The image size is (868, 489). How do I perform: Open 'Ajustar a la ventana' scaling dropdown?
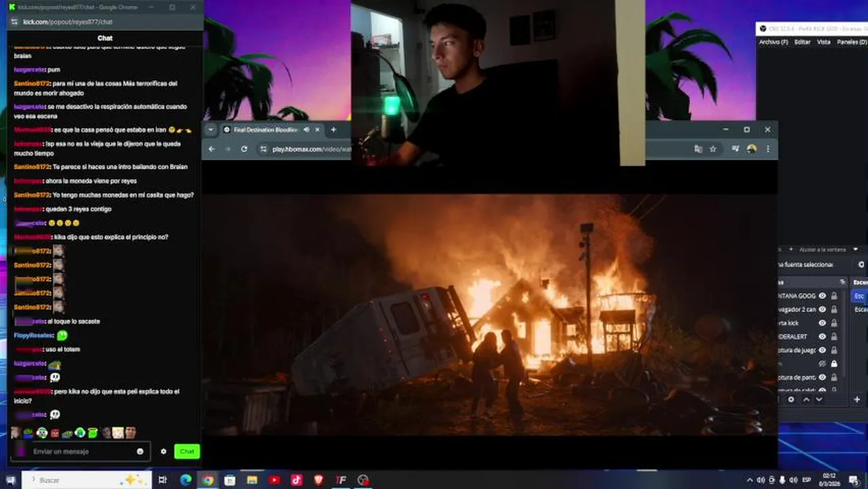828,250
